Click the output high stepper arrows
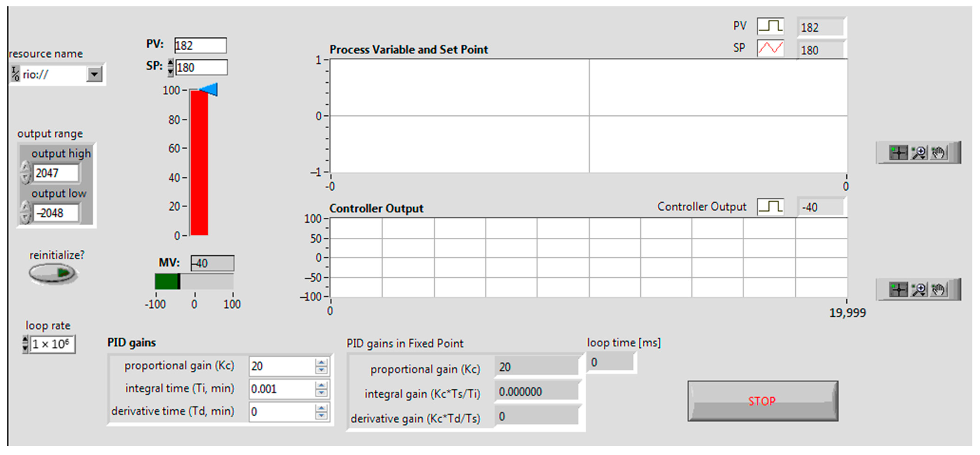 pyautogui.click(x=25, y=173)
